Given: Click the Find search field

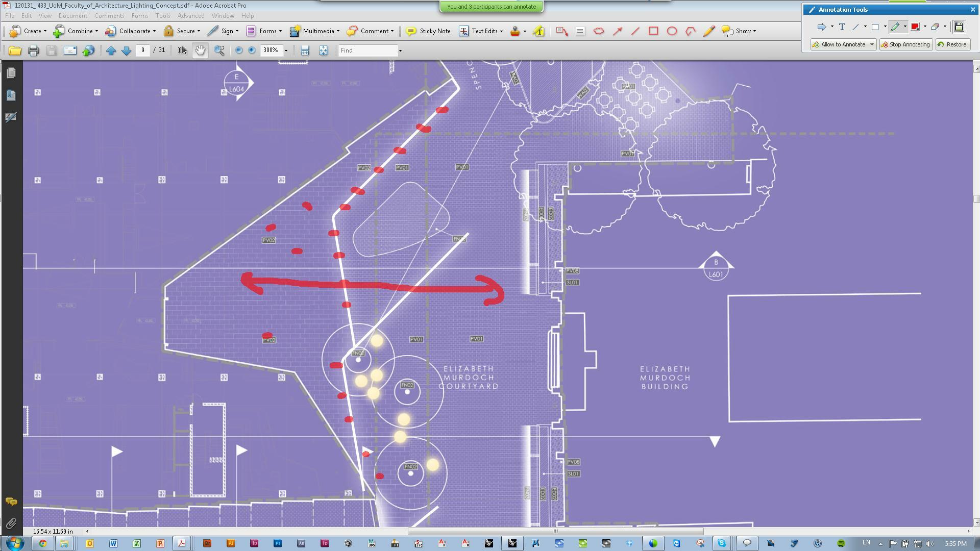Looking at the screenshot, I should coord(367,51).
